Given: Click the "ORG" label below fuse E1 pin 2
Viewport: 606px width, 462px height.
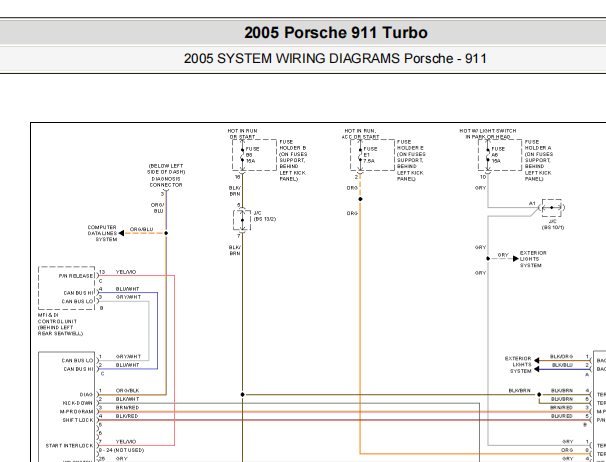Looking at the screenshot, I should 352,188.
